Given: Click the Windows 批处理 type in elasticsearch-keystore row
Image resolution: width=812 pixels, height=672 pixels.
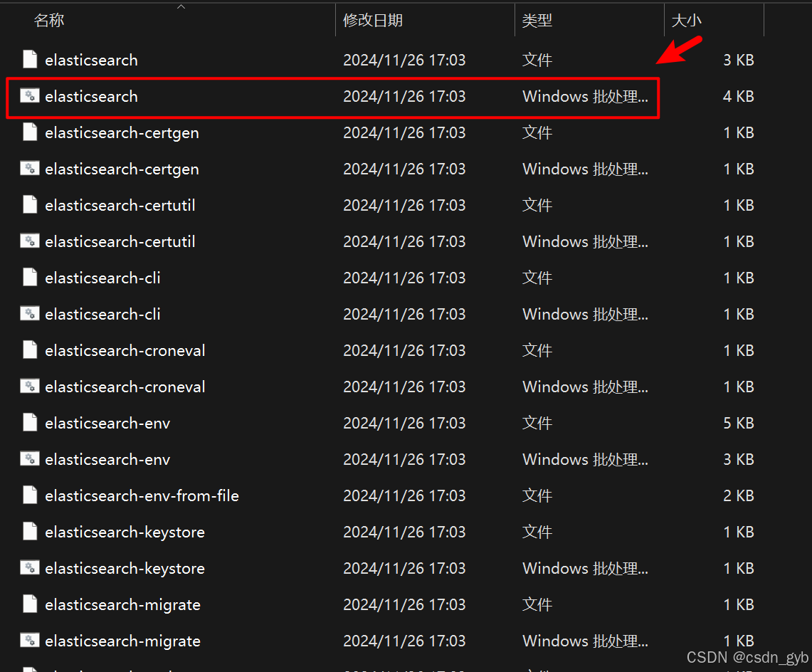Looking at the screenshot, I should click(x=585, y=568).
